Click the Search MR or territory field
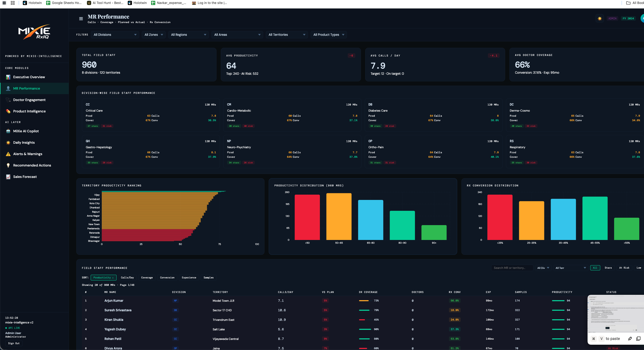 click(x=512, y=268)
